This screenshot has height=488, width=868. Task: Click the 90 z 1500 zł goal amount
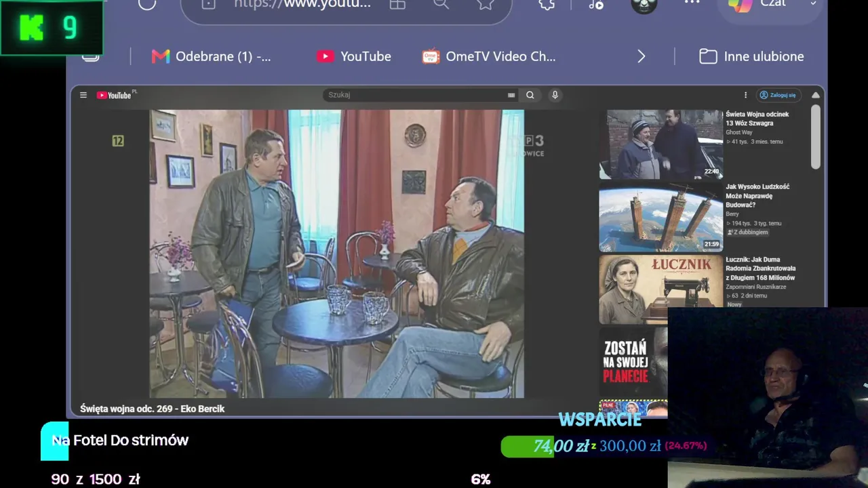tap(96, 479)
